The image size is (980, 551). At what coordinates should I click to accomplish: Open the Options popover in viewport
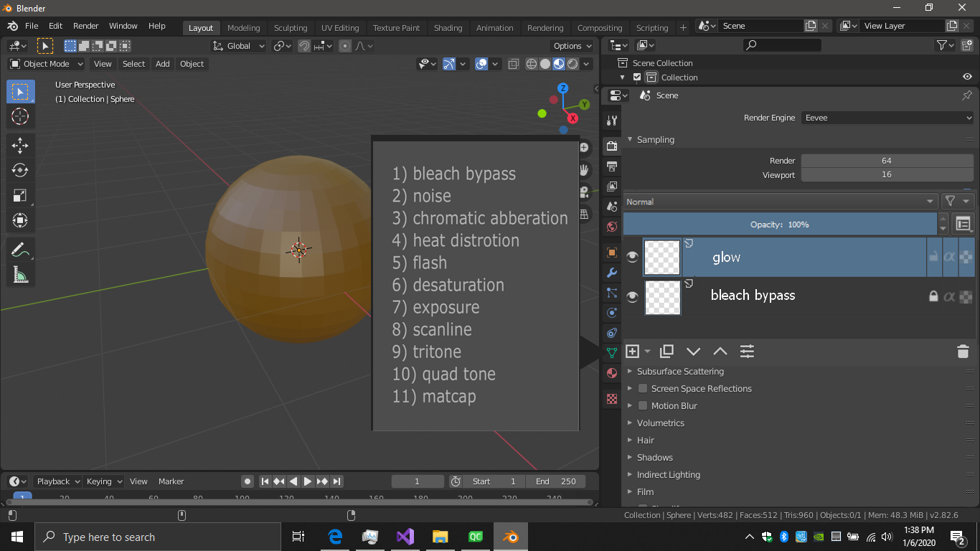point(573,46)
